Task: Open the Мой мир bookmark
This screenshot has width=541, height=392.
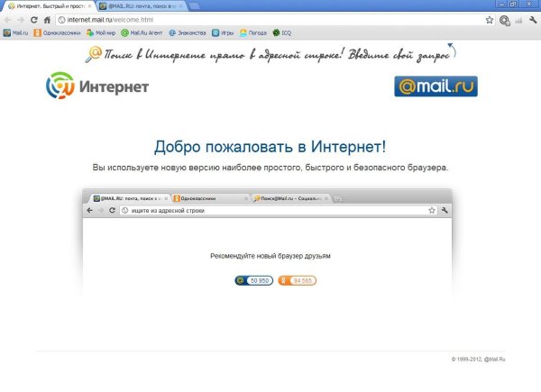Action: [101, 32]
